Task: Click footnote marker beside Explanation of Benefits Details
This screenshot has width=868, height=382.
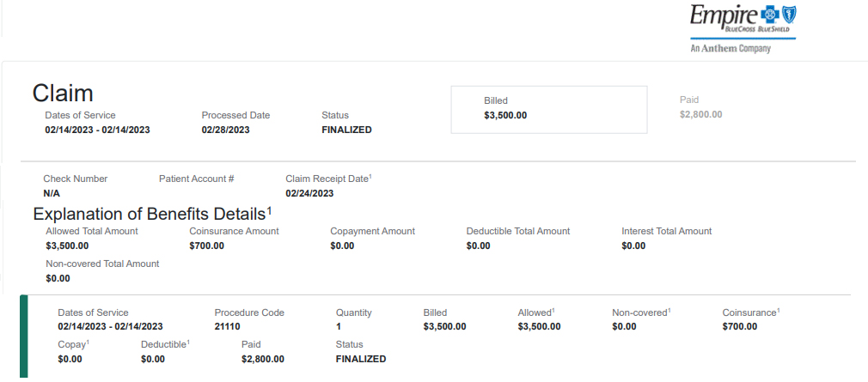Action: point(269,209)
